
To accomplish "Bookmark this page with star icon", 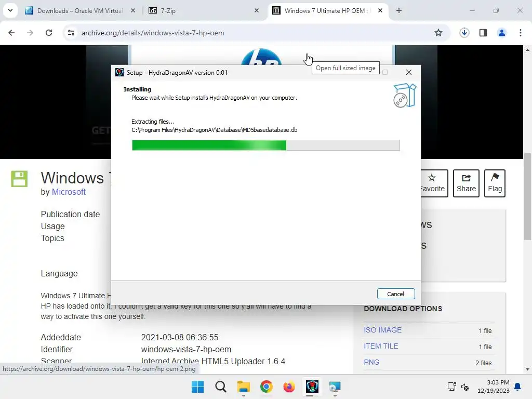I will (438, 33).
